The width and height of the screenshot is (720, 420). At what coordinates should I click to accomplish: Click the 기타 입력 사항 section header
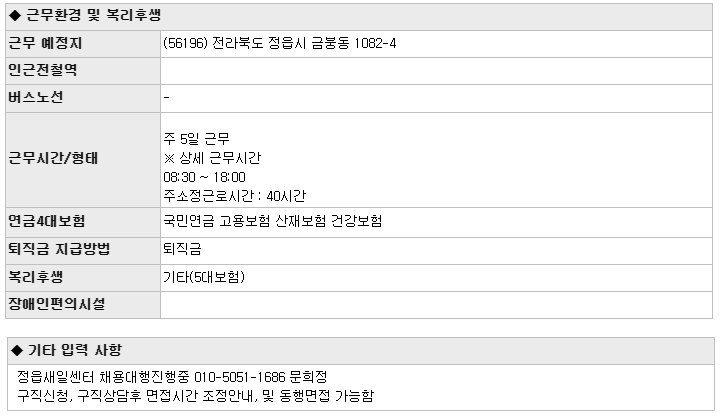tap(361, 351)
